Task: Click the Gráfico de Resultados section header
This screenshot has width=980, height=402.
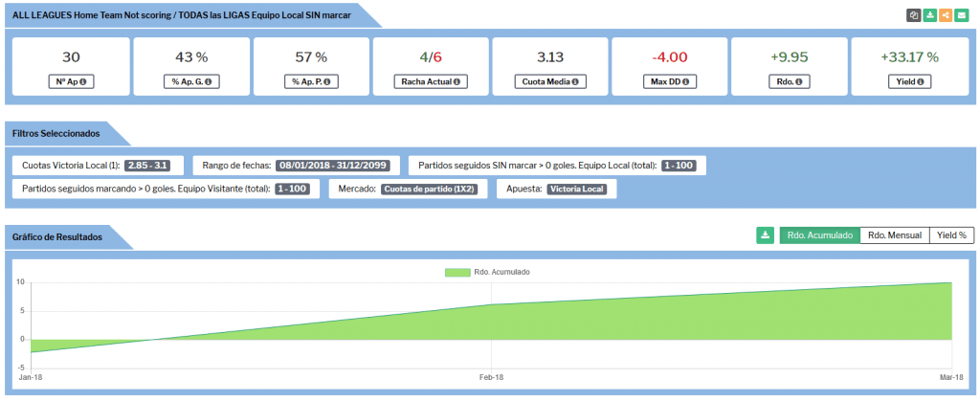Action: pyautogui.click(x=57, y=236)
